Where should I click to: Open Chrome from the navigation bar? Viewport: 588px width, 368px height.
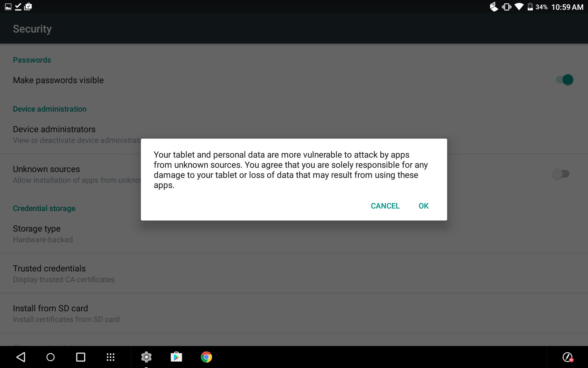pos(206,357)
